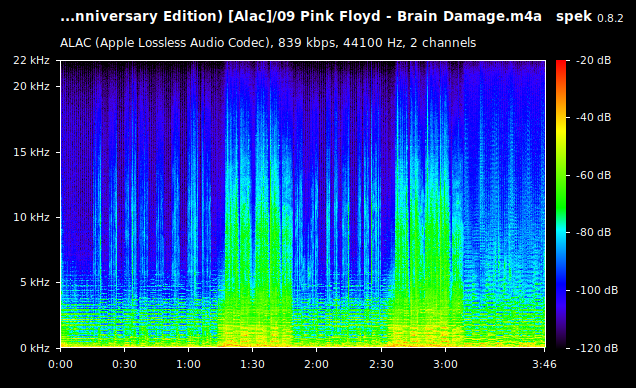Click the -100 dB scale label
Image resolution: width=636 pixels, height=388 pixels.
coord(597,291)
